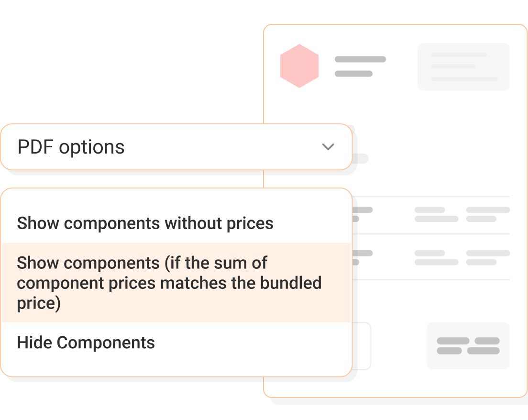
Task: Click the company name placeholder beside the hexagon
Action: click(360, 66)
